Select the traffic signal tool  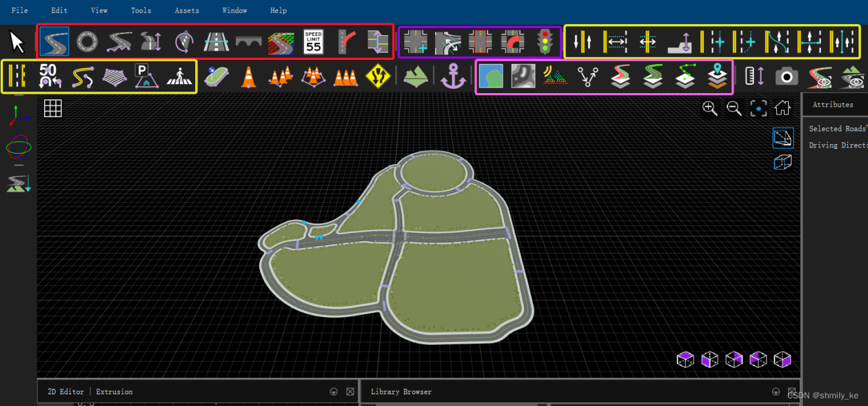[x=545, y=42]
